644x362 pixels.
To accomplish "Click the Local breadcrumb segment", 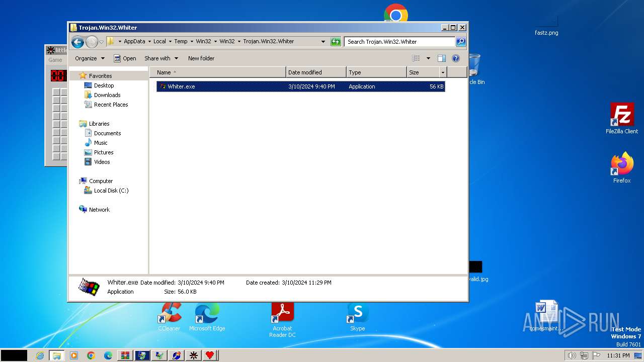I will coord(159,42).
